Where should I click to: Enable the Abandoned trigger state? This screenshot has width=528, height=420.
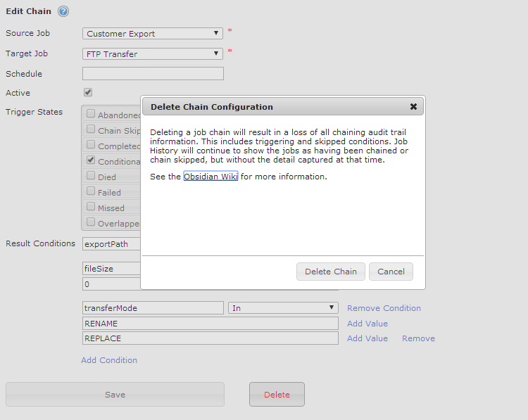click(91, 114)
